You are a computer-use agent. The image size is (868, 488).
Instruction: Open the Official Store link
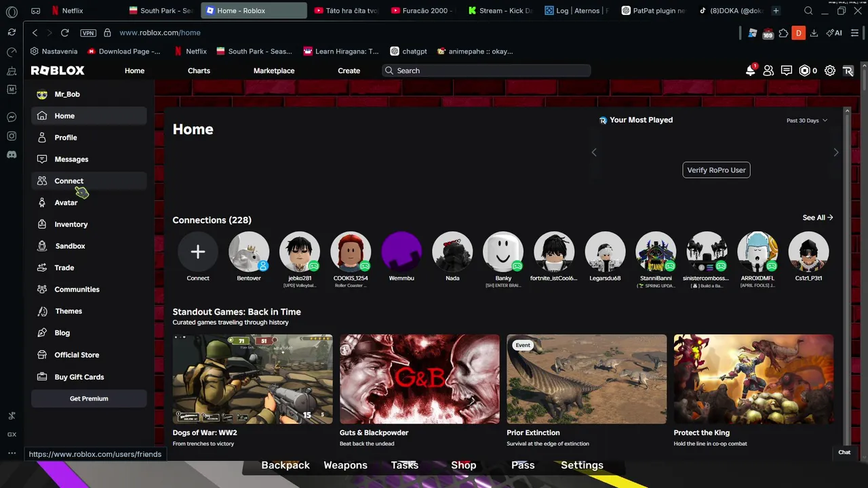pos(89,354)
